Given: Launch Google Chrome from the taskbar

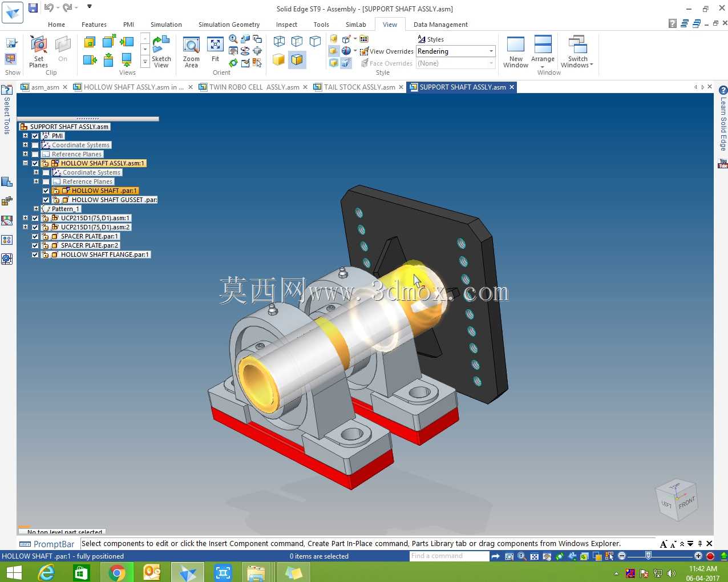Looking at the screenshot, I should (117, 572).
